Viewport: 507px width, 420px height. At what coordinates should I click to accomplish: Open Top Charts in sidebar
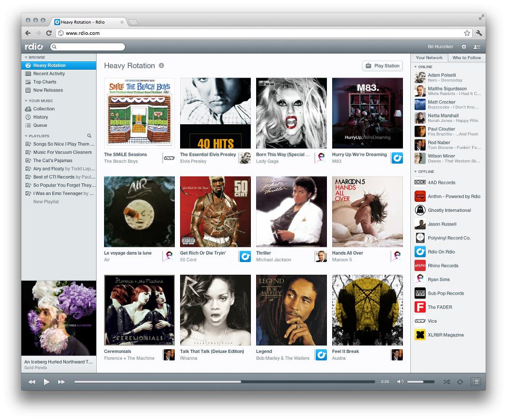click(x=59, y=82)
